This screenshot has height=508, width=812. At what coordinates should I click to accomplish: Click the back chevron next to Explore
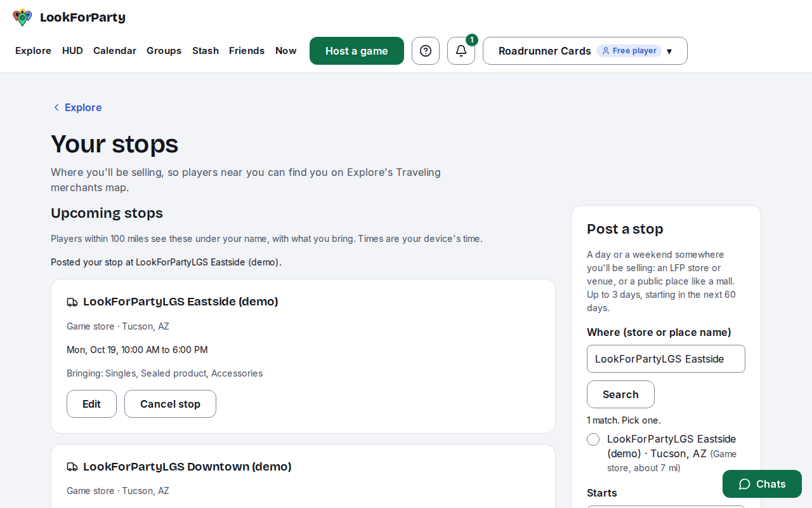(x=56, y=107)
